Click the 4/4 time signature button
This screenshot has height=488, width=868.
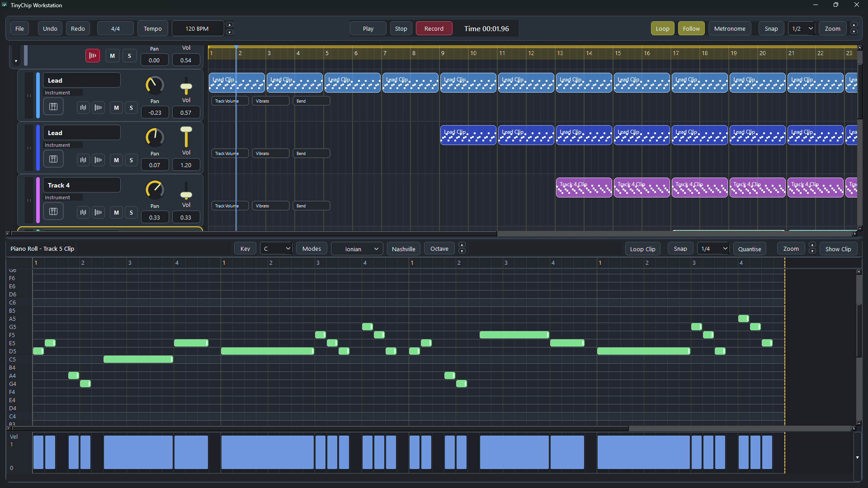point(115,28)
